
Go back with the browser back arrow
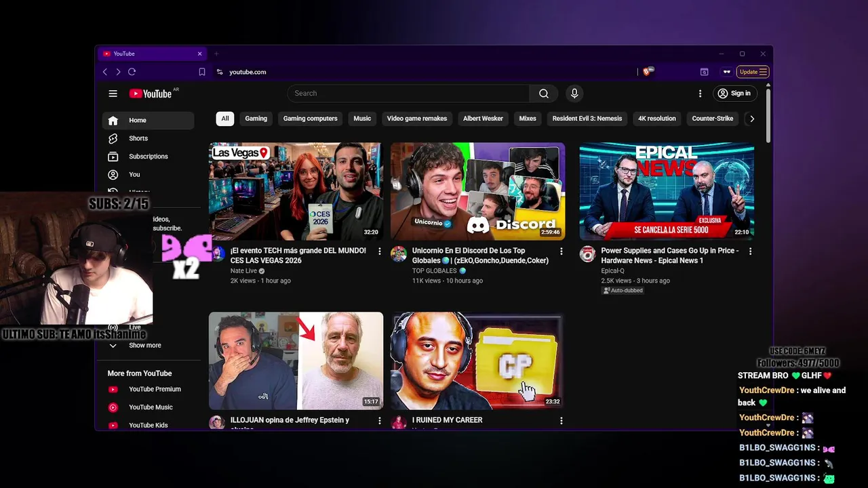pyautogui.click(x=104, y=72)
